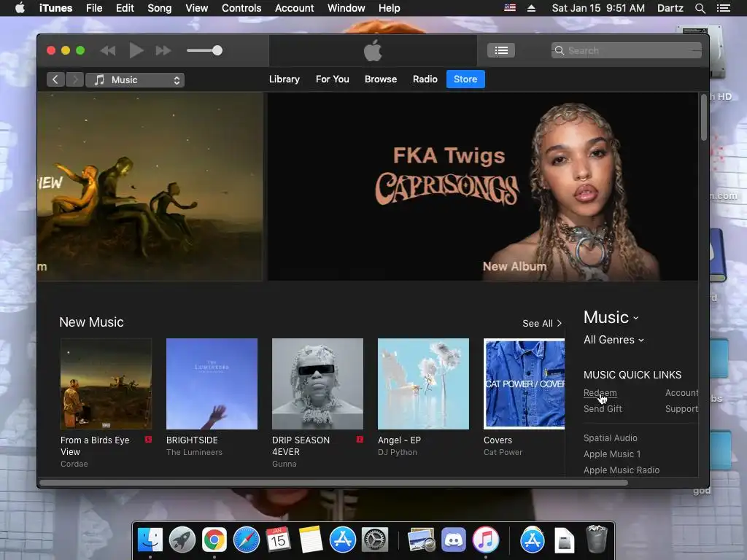This screenshot has width=747, height=560.
Task: Open System Preferences from the Dock
Action: pos(375,540)
